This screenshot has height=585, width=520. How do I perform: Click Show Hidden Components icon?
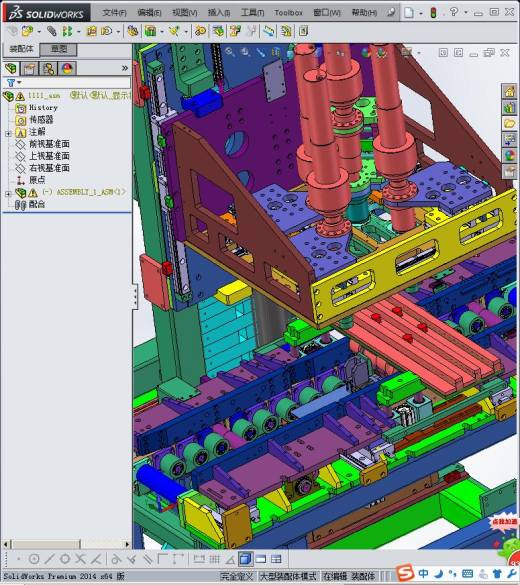click(x=132, y=31)
